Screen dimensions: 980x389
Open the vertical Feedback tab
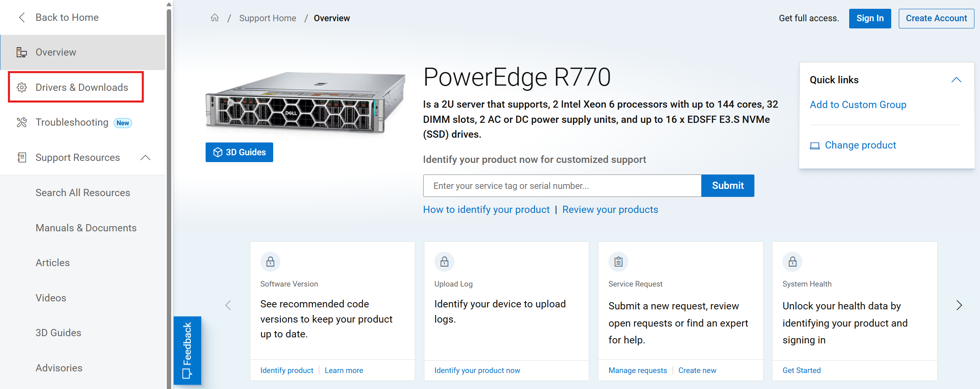(187, 350)
